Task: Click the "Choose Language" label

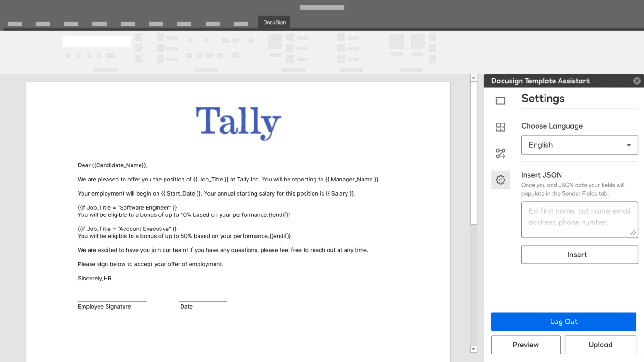Action: point(552,126)
